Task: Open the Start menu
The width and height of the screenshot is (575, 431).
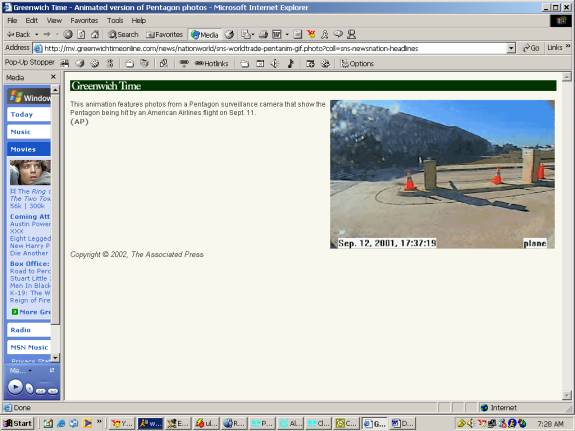Action: pos(18,423)
